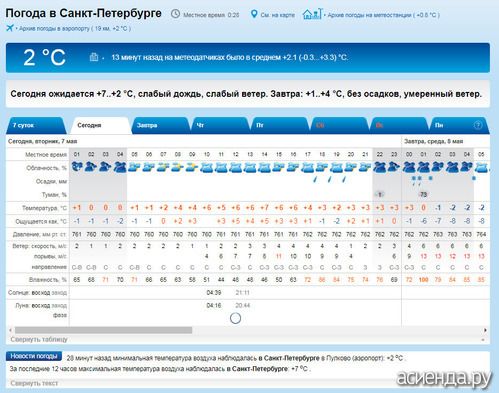Click the table scroll right arrow
This screenshot has width=499, height=393.
(x=485, y=330)
